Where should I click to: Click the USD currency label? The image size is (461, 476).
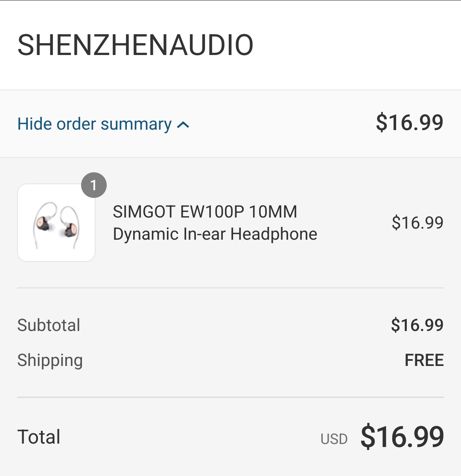coord(334,439)
